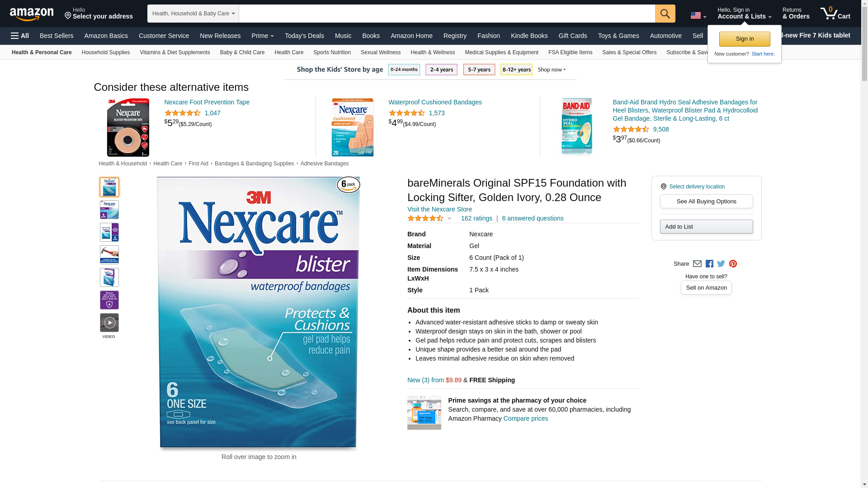868x488 pixels.
Task: Share the product on Twitter
Action: coord(721,264)
